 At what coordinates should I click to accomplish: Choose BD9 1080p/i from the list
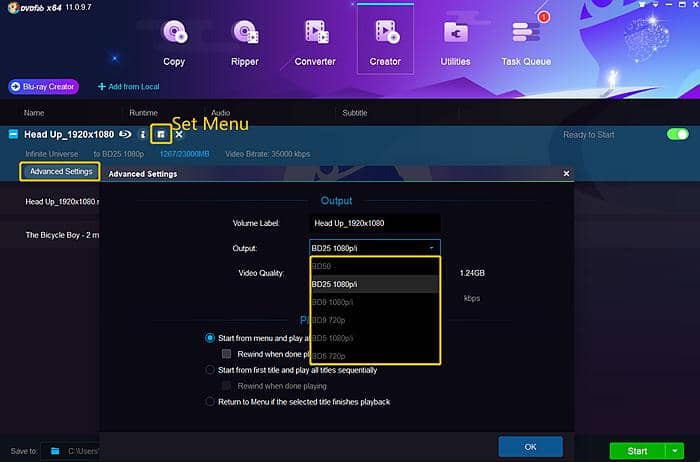pos(375,302)
